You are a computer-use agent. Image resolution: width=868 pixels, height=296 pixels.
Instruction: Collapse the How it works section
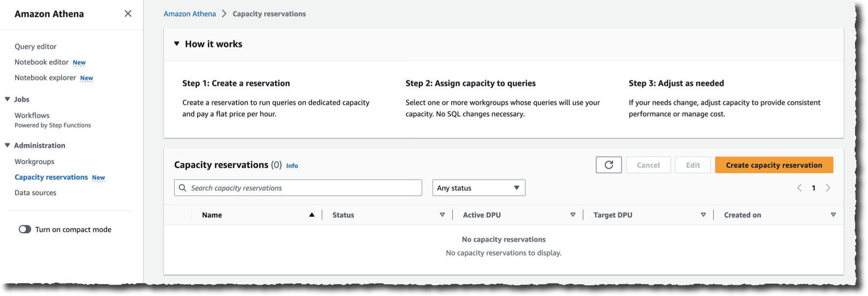(177, 44)
